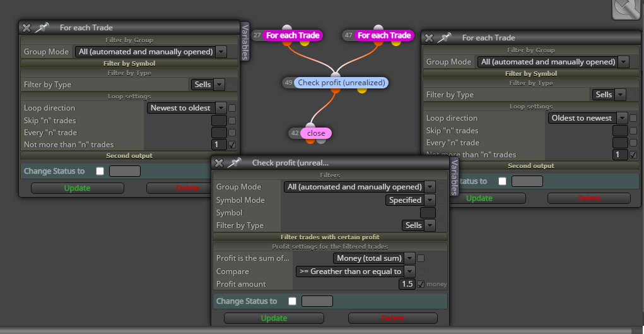Click the wrench tool icon at top right
The height and width of the screenshot is (334, 644).
click(627, 8)
